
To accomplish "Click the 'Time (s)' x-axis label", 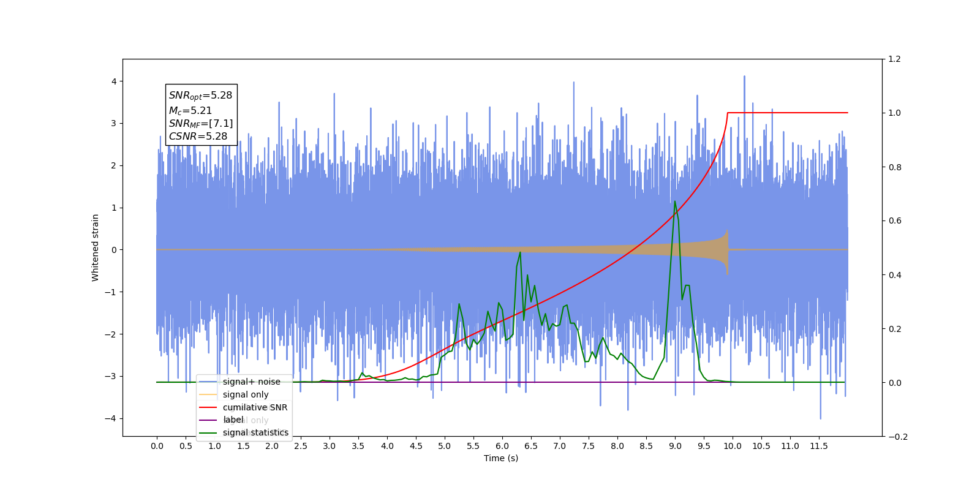I will click(501, 458).
